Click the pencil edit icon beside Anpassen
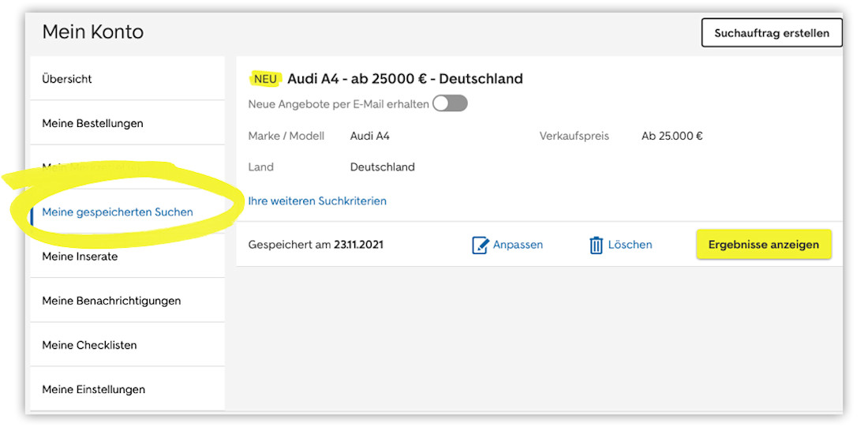The height and width of the screenshot is (427, 868). click(480, 245)
